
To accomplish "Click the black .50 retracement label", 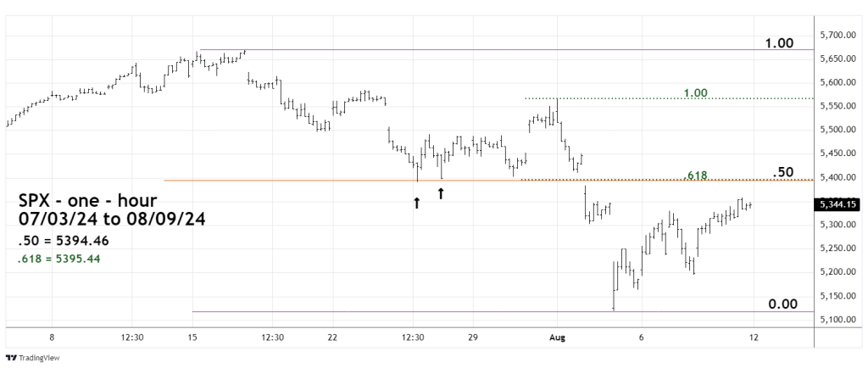I will point(783,172).
